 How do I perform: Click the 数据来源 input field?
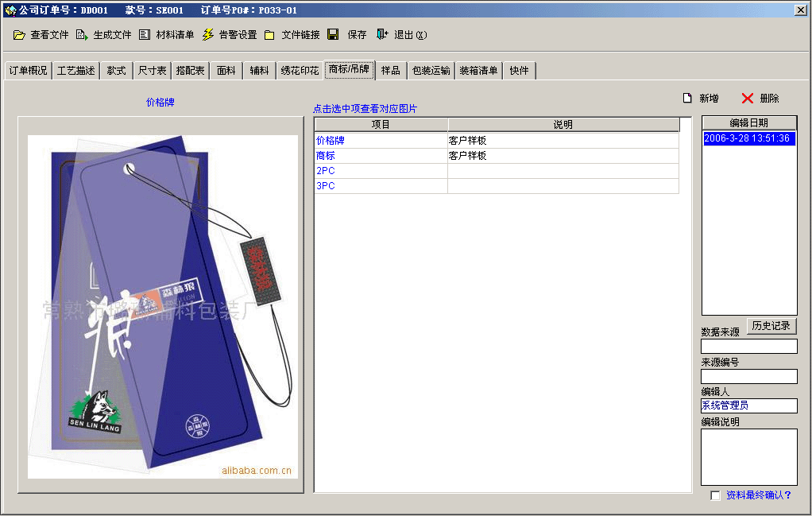[x=748, y=346]
